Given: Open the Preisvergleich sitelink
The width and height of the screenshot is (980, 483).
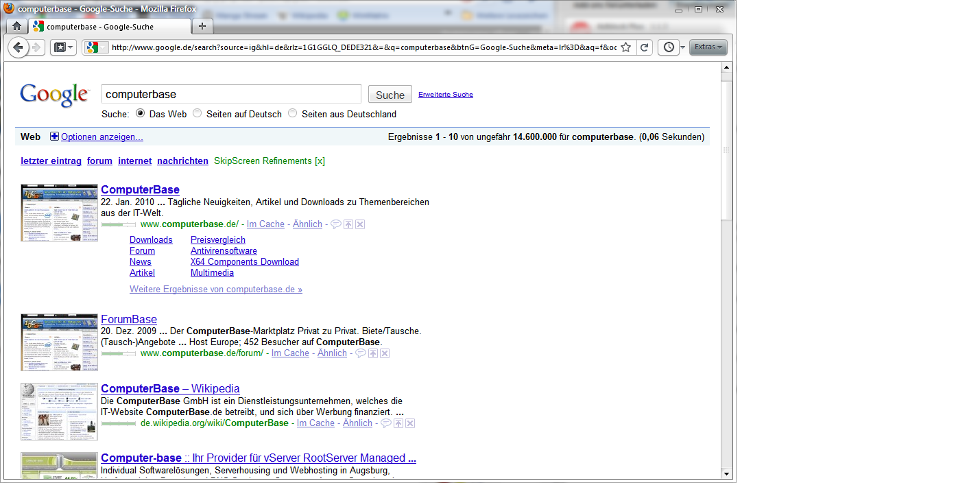Looking at the screenshot, I should [x=218, y=239].
